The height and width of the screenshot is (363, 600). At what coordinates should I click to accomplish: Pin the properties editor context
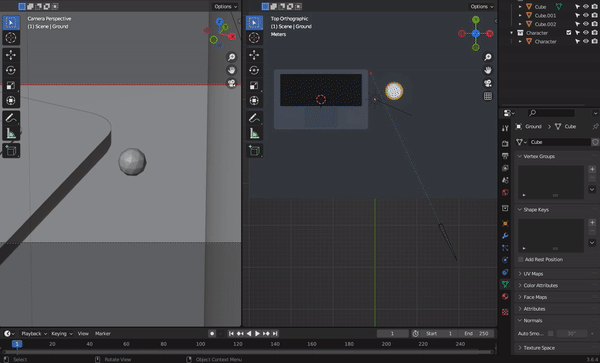tap(595, 127)
